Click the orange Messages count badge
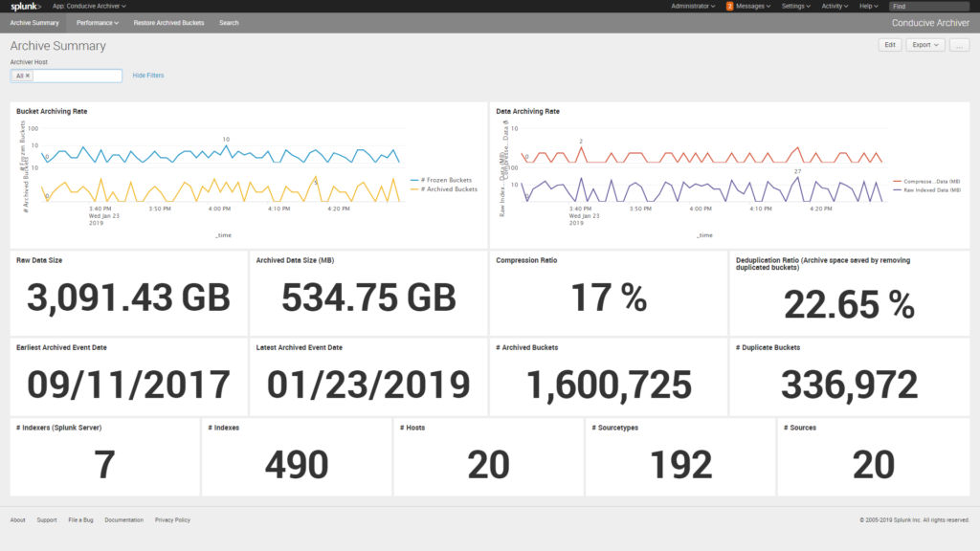The height and width of the screenshot is (551, 980). pos(729,7)
